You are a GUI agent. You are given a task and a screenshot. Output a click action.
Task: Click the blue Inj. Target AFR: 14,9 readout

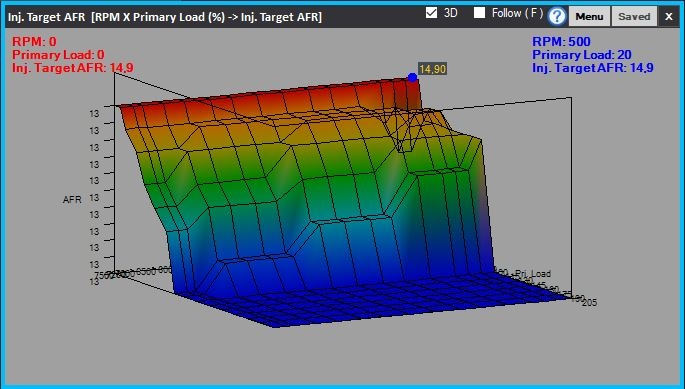coord(593,68)
